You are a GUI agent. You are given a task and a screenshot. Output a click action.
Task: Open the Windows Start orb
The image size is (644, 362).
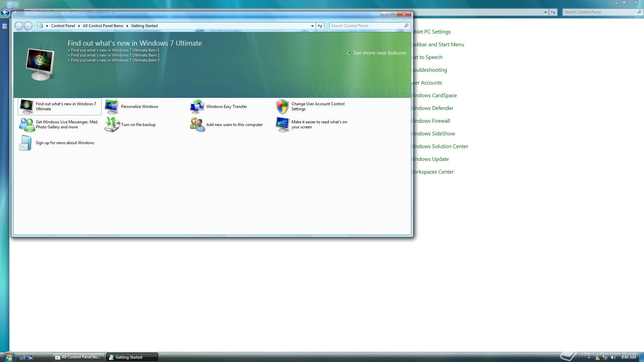coord(8,357)
